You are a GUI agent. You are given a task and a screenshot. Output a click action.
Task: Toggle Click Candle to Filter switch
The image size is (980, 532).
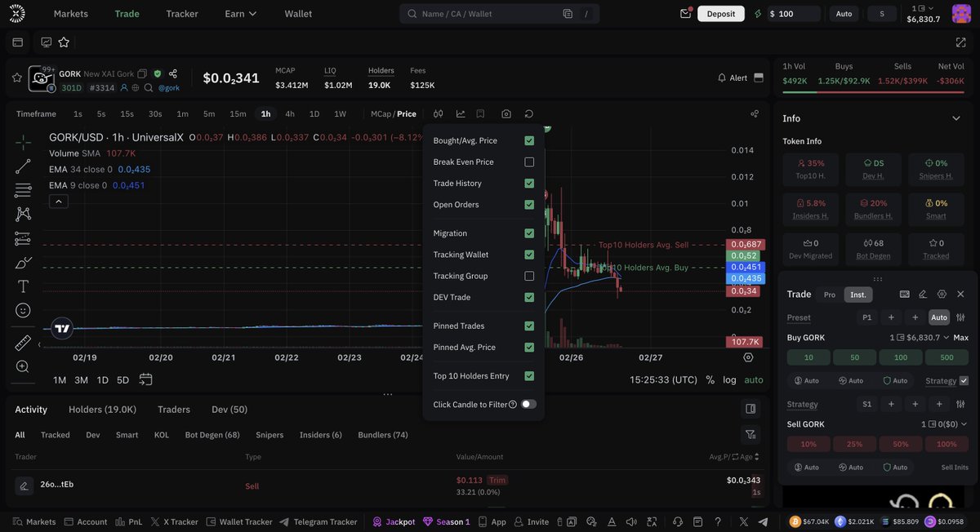point(529,404)
